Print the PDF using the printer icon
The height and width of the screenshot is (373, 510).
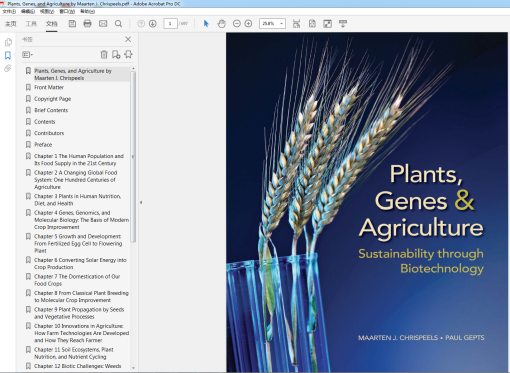click(87, 24)
